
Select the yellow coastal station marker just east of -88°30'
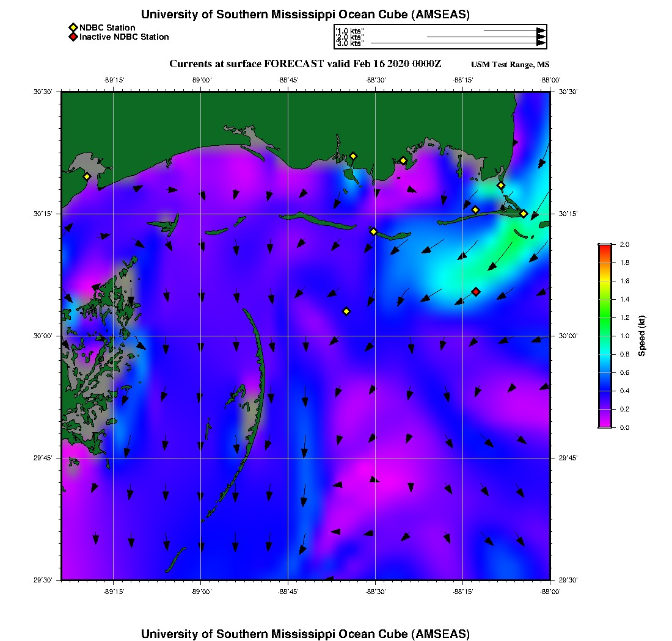[x=403, y=161]
